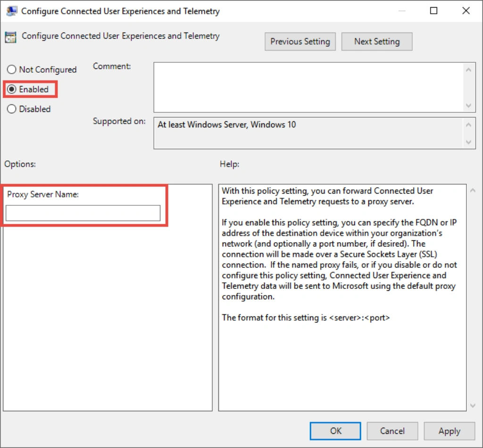Viewport: 483px width, 448px height.
Task: Dismiss changes using the Cancel button
Action: 392,431
